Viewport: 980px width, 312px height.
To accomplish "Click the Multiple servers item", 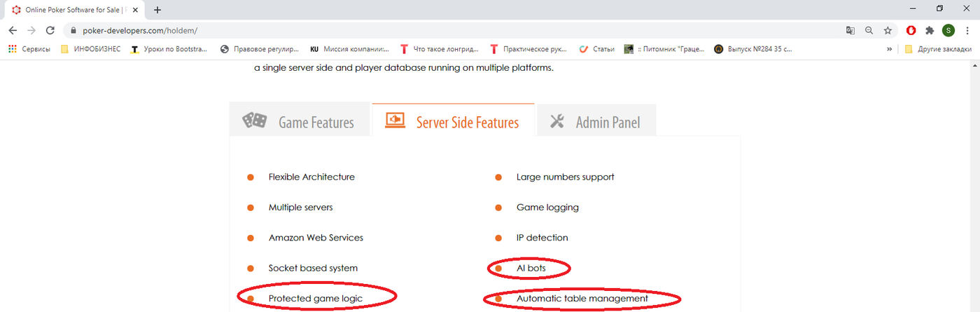I will pos(300,208).
